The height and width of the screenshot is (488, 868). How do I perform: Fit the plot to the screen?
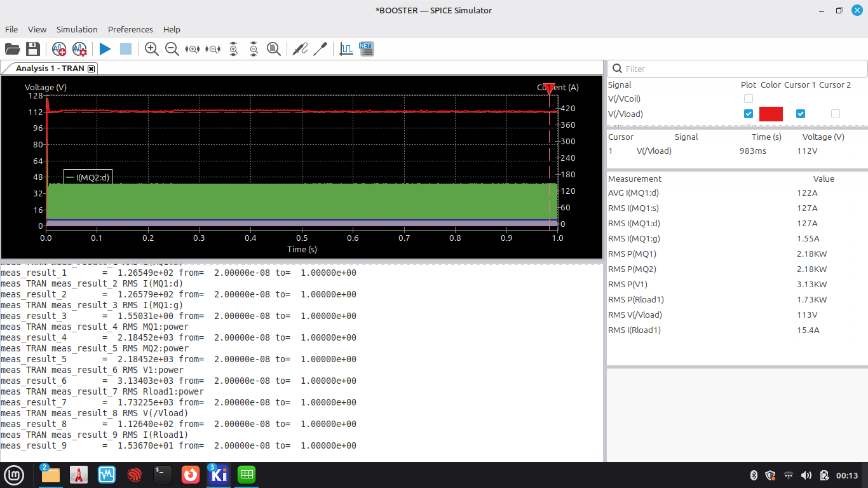coord(274,49)
